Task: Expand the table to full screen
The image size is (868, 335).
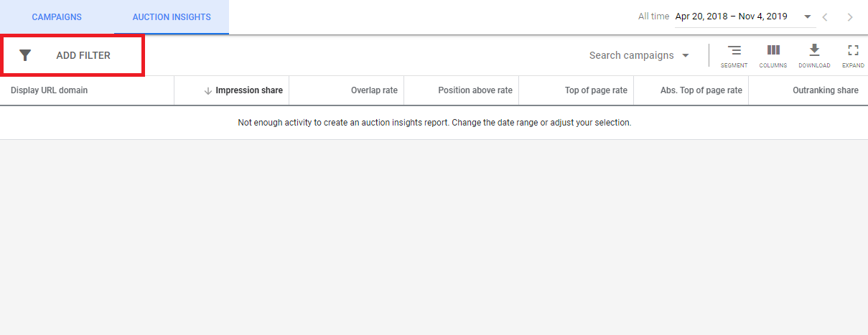Action: pyautogui.click(x=853, y=56)
